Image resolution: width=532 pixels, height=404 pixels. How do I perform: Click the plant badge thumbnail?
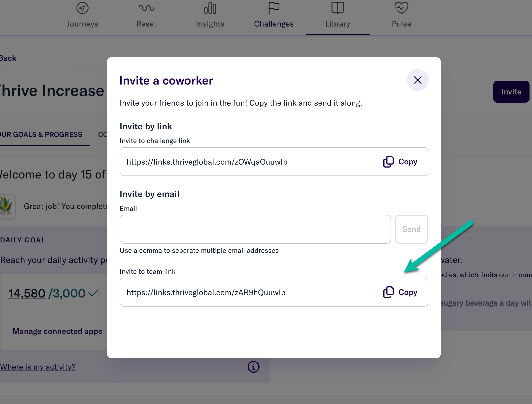[7, 206]
